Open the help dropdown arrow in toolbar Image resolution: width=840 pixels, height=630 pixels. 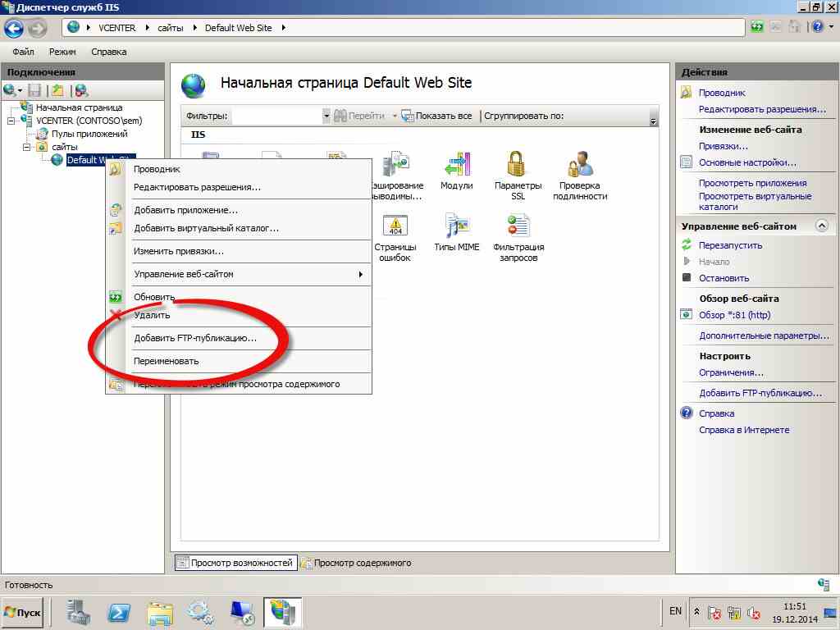pyautogui.click(x=832, y=27)
